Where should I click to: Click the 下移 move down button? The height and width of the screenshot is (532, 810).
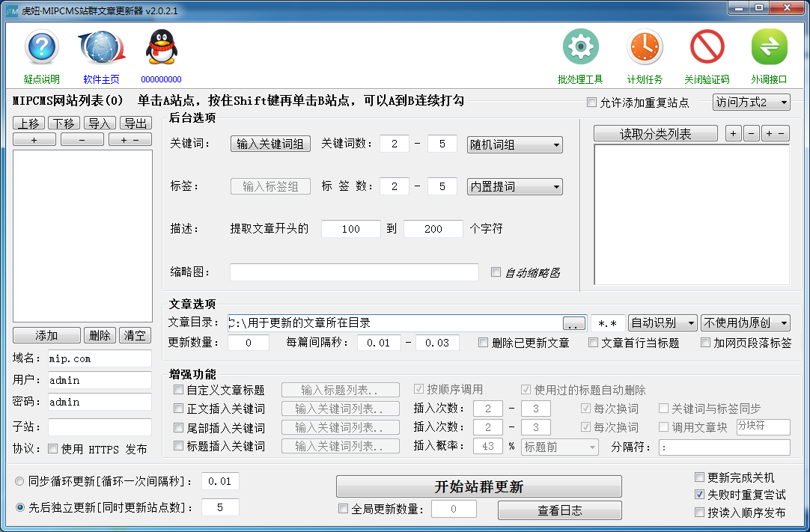(64, 123)
